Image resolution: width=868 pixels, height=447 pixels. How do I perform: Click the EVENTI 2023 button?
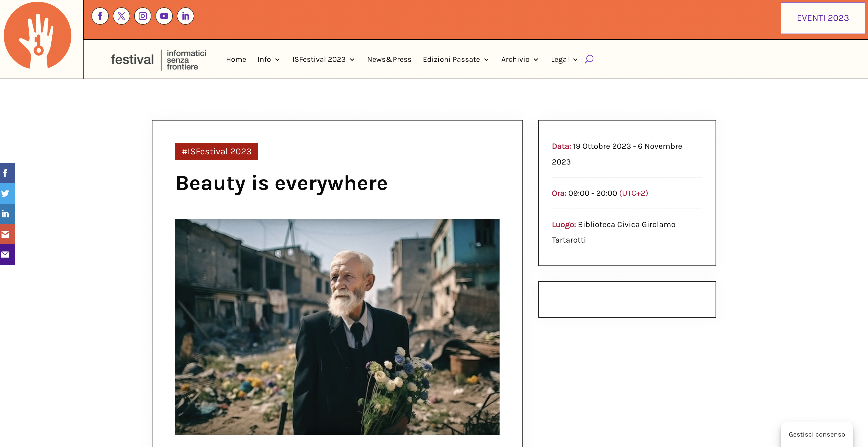point(823,18)
